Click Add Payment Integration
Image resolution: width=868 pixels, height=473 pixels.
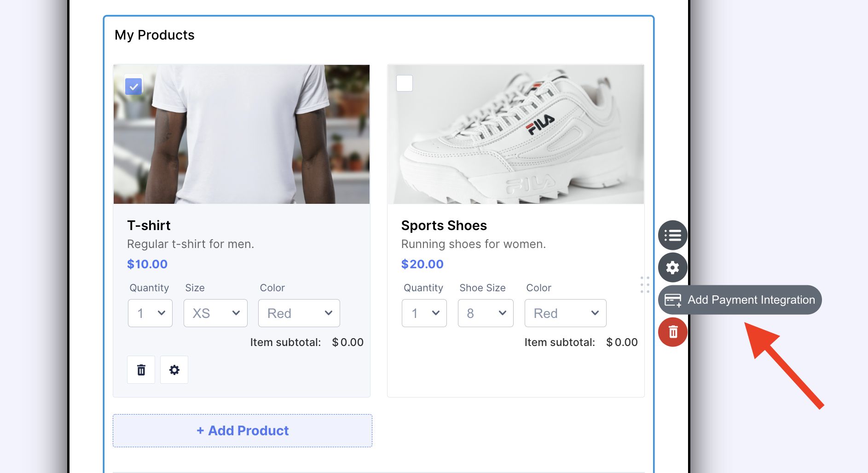(751, 300)
